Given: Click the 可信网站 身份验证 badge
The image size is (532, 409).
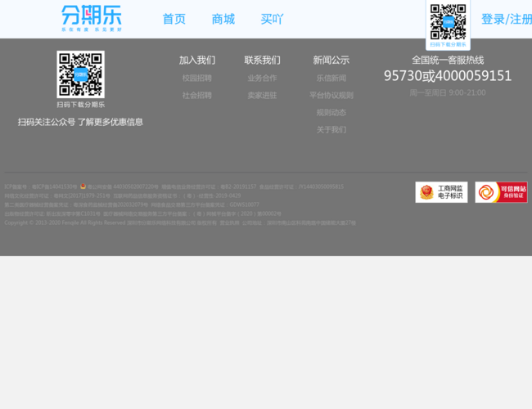Looking at the screenshot, I should (x=501, y=192).
